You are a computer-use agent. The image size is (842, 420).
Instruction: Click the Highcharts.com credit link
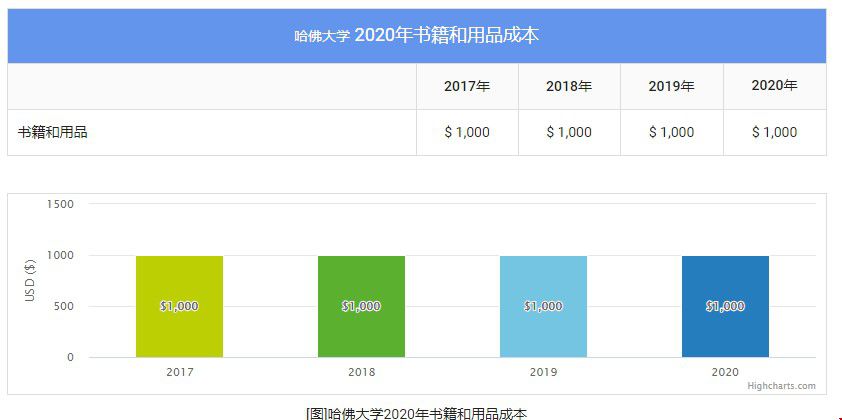click(x=781, y=386)
